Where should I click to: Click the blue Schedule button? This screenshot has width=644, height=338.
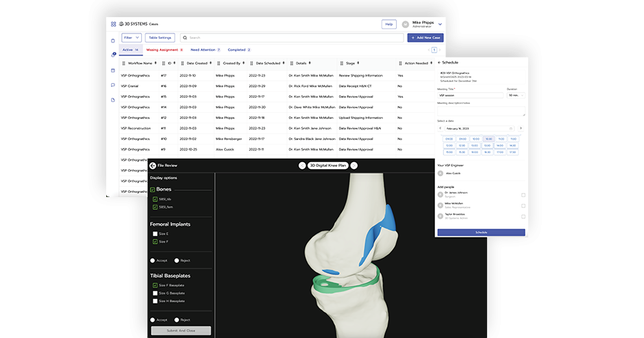(x=481, y=233)
